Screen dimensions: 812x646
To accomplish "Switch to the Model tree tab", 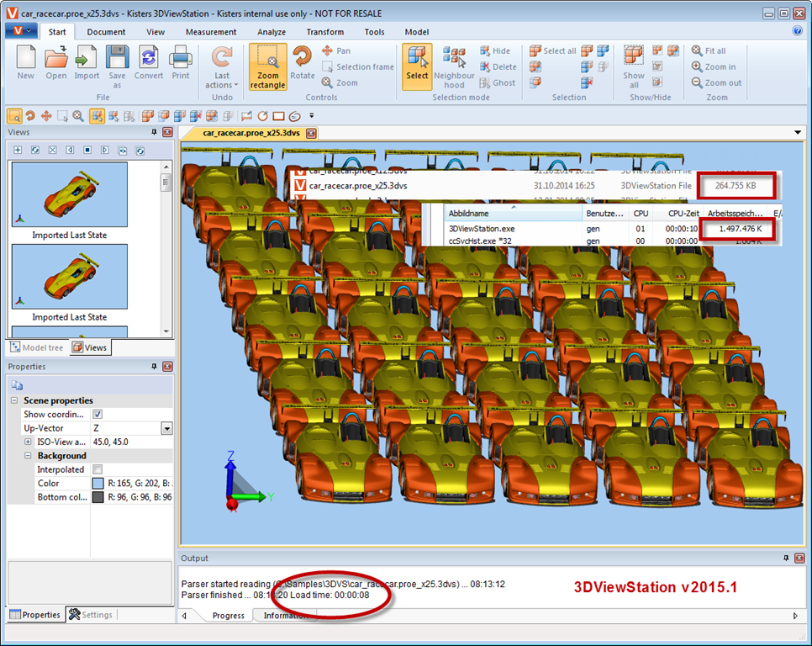I will 37,347.
